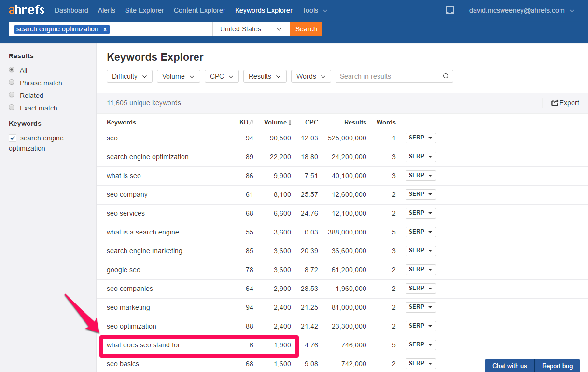Click the KD beta info icon
Screen dimensions: 588x372
pyautogui.click(x=251, y=123)
